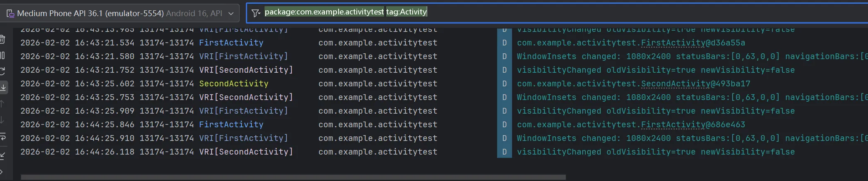Open the FirstActivity@686e463 link

[x=693, y=125]
